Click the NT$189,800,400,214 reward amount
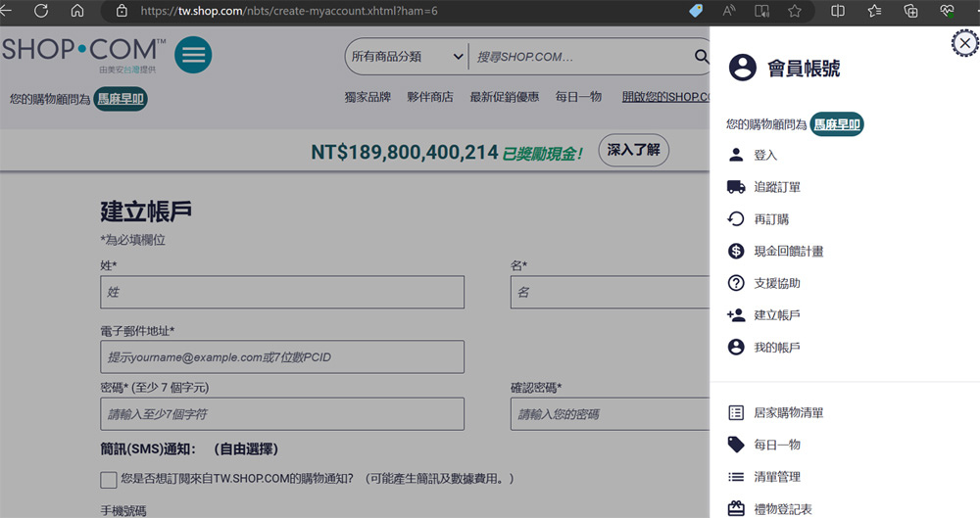This screenshot has height=518, width=980. pyautogui.click(x=405, y=152)
